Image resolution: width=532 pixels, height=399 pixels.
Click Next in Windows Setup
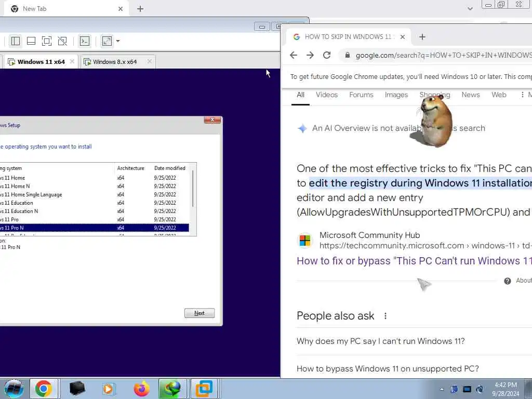(x=199, y=313)
